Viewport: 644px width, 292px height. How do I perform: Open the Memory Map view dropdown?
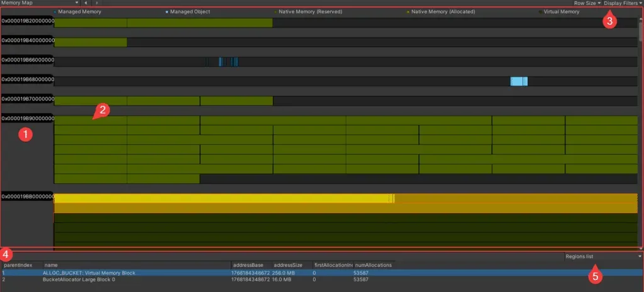(x=40, y=3)
